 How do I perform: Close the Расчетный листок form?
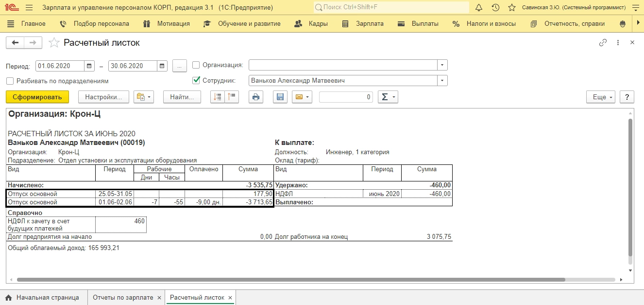(x=632, y=43)
